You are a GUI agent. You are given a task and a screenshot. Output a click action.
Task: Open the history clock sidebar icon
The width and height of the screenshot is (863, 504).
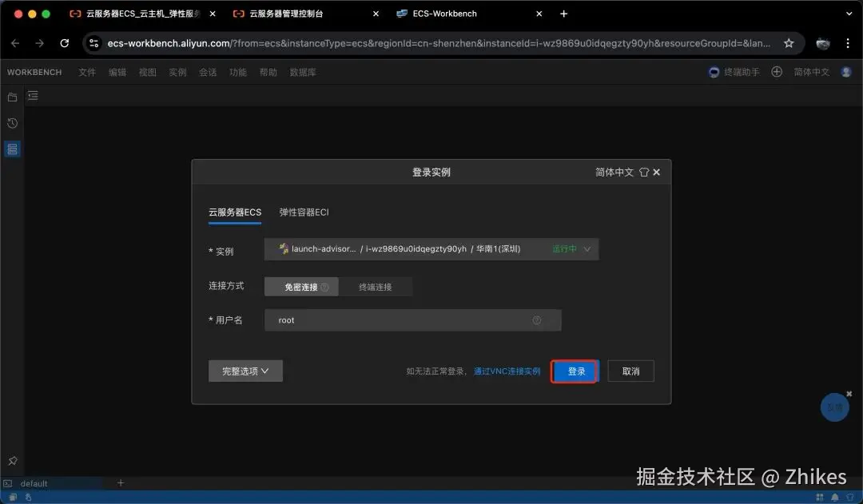(12, 123)
